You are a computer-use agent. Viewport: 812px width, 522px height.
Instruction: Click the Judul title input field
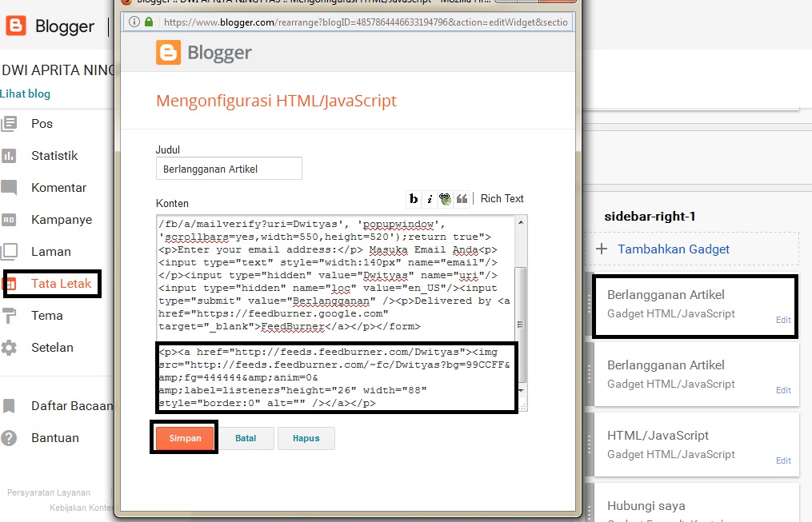[x=229, y=169]
